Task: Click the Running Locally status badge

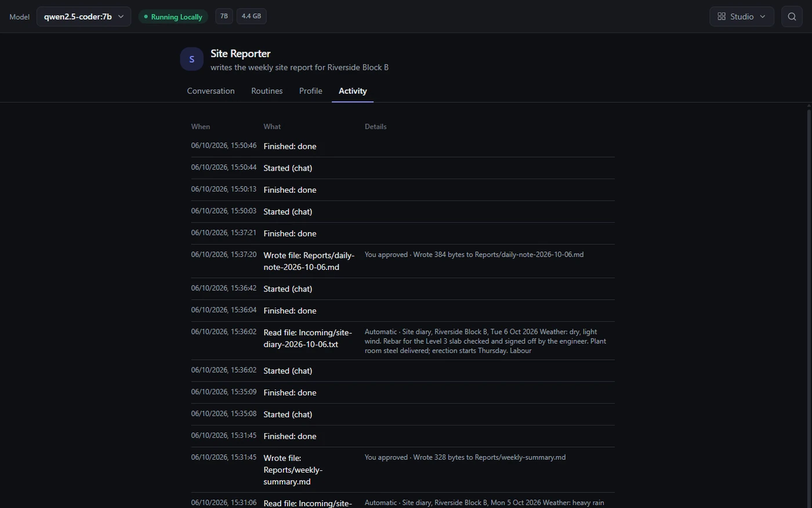Action: click(x=173, y=17)
